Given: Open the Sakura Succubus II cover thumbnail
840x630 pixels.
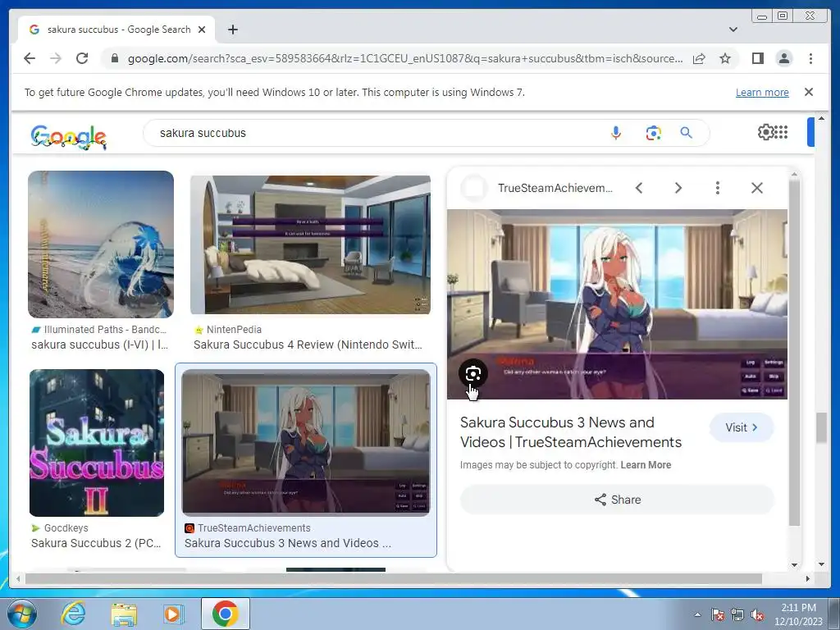Looking at the screenshot, I should pyautogui.click(x=97, y=442).
